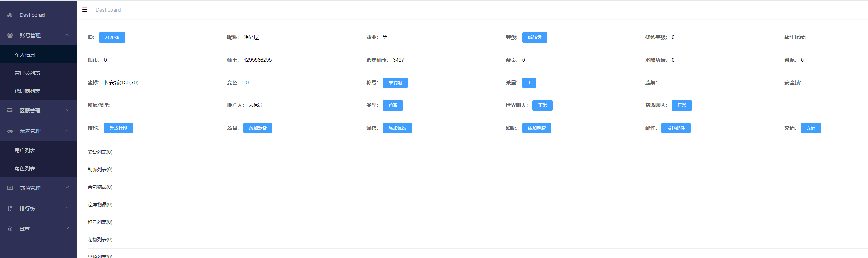Click the hamburger menu toggle icon
The height and width of the screenshot is (258, 868).
pos(85,10)
